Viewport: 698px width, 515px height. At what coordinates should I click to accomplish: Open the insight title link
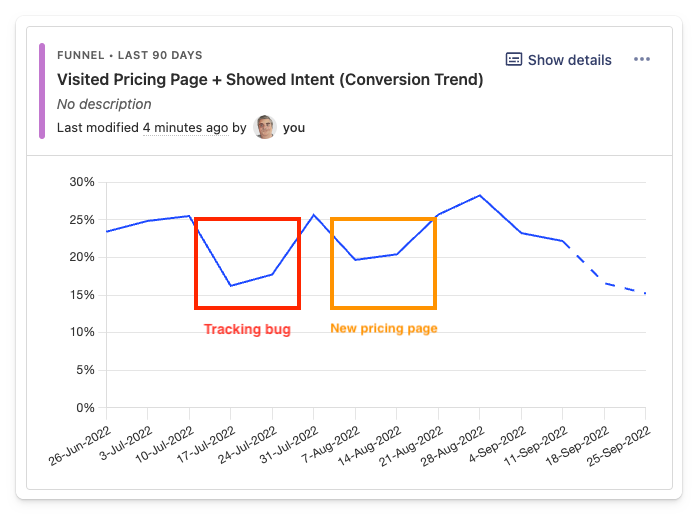click(x=270, y=80)
